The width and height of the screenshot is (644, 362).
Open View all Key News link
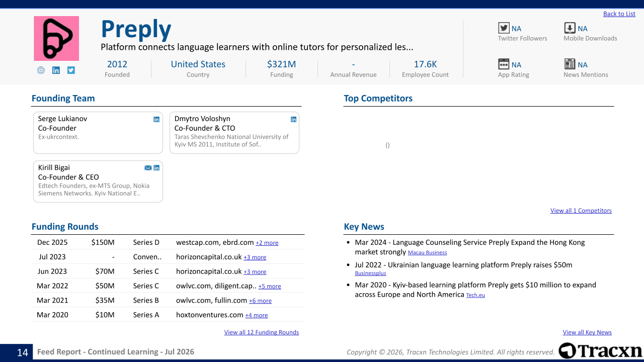[587, 332]
